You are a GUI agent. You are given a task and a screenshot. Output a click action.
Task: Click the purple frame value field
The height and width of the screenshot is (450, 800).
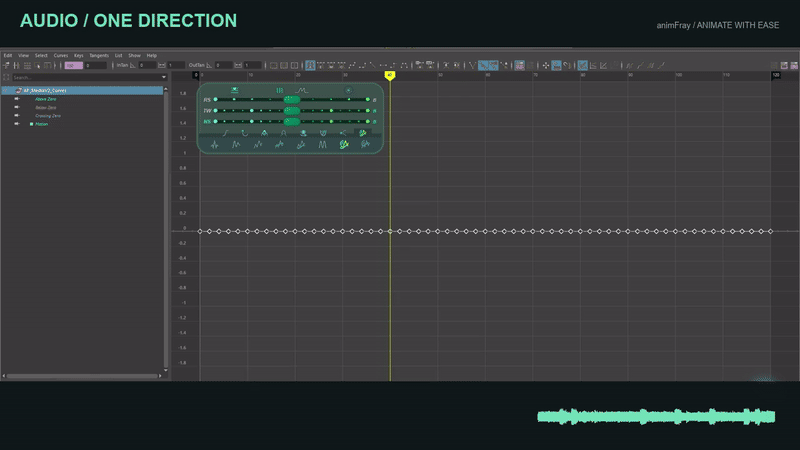(x=73, y=65)
